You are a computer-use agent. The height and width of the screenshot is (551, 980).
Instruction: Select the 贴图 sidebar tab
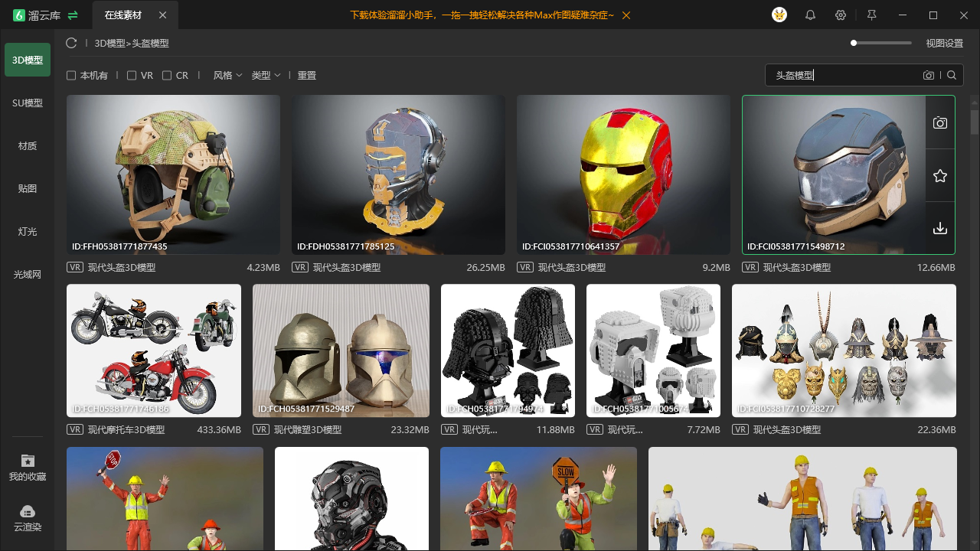28,188
